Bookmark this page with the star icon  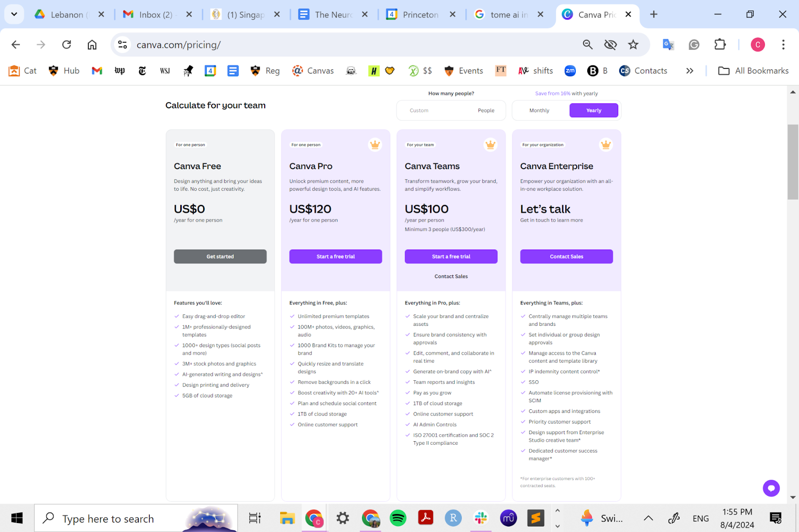click(633, 45)
